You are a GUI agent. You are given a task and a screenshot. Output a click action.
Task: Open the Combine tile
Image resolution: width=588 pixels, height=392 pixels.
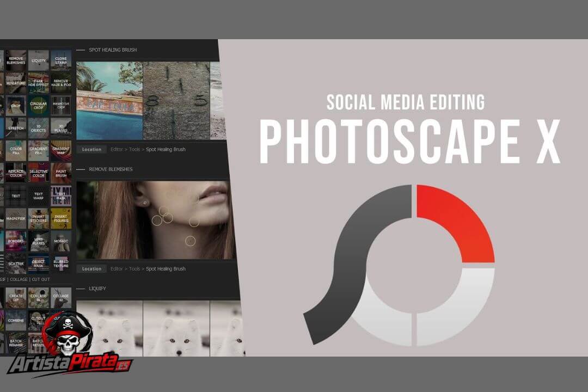(x=16, y=320)
